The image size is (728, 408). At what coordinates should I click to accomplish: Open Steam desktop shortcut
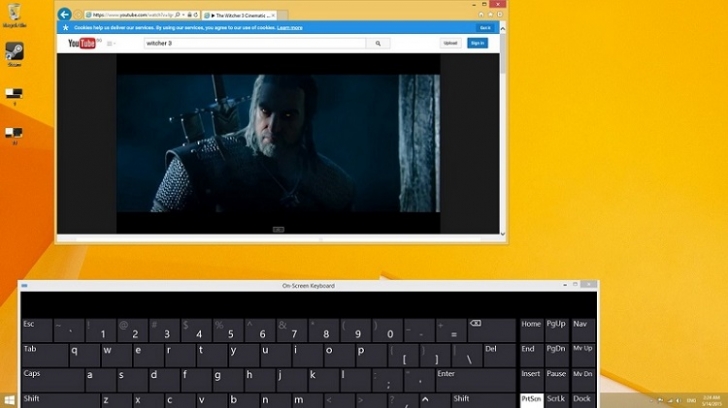14,54
